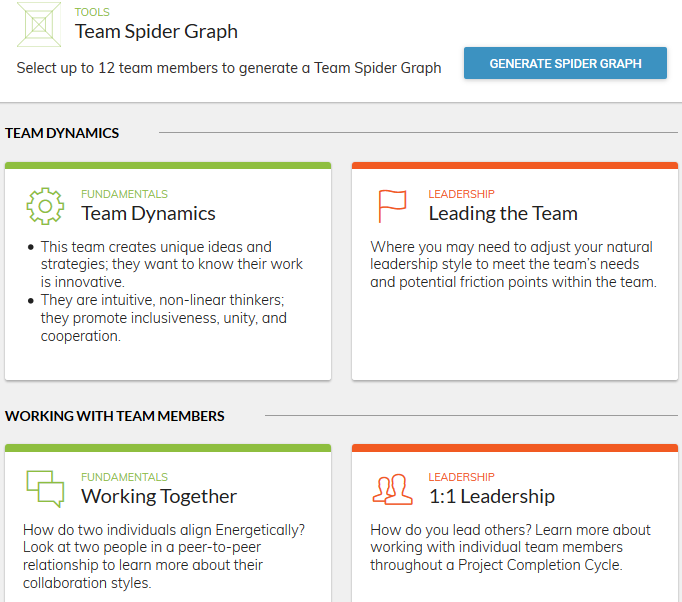Open the 1:1 Leadership card title
The image size is (682, 602).
[x=492, y=496]
